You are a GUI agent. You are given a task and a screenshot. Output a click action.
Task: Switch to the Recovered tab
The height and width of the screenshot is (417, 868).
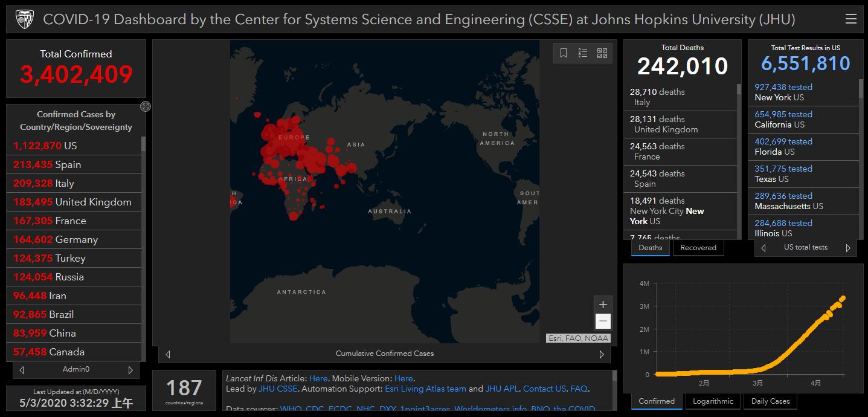point(698,248)
